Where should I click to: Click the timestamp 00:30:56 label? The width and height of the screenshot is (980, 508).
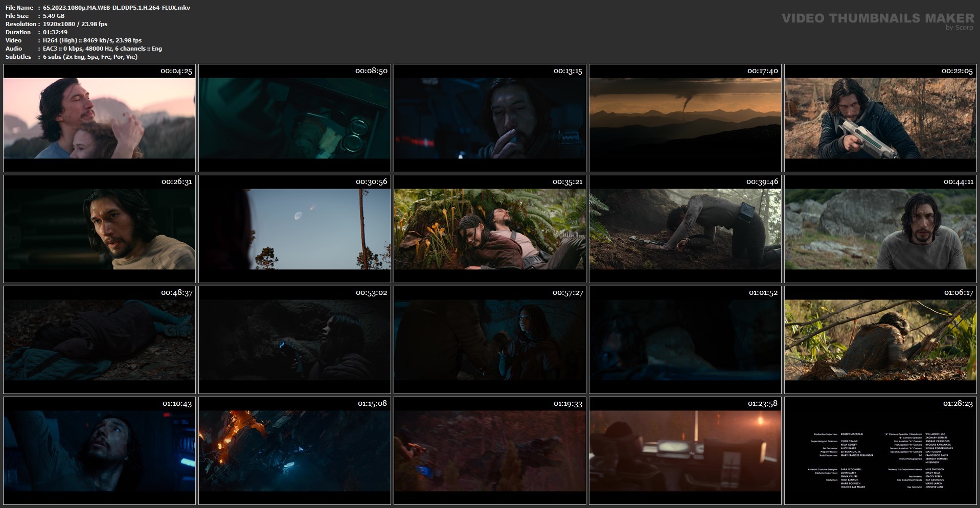click(x=372, y=182)
